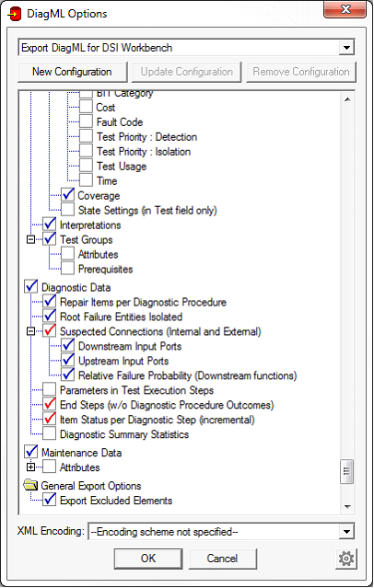
Task: Enable the Fault Code checkbox
Action: [x=86, y=121]
